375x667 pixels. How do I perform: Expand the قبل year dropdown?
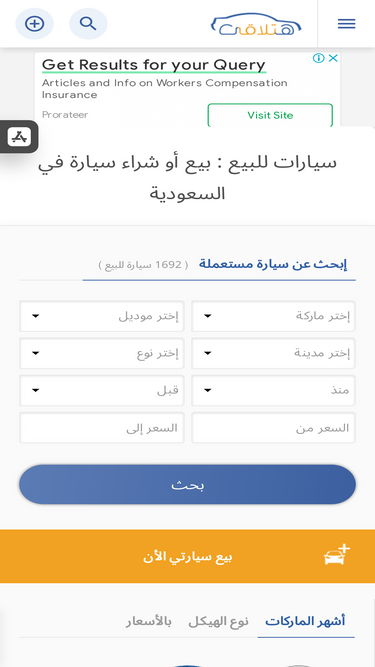[102, 390]
